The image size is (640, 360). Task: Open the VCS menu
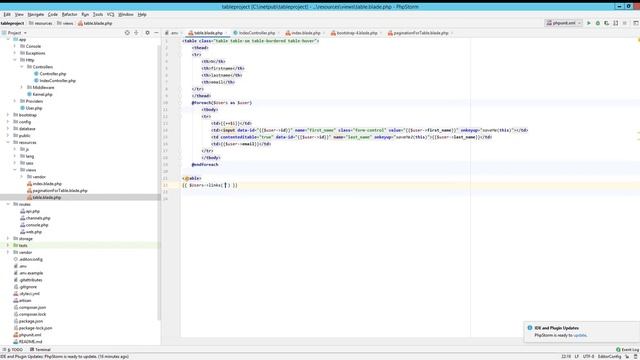pos(111,14)
